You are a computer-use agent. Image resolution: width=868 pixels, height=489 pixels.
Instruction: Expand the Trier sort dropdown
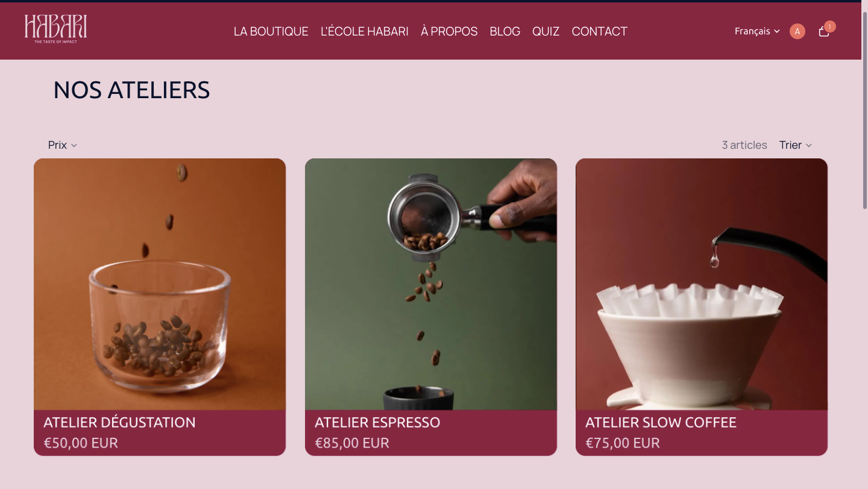(x=796, y=145)
